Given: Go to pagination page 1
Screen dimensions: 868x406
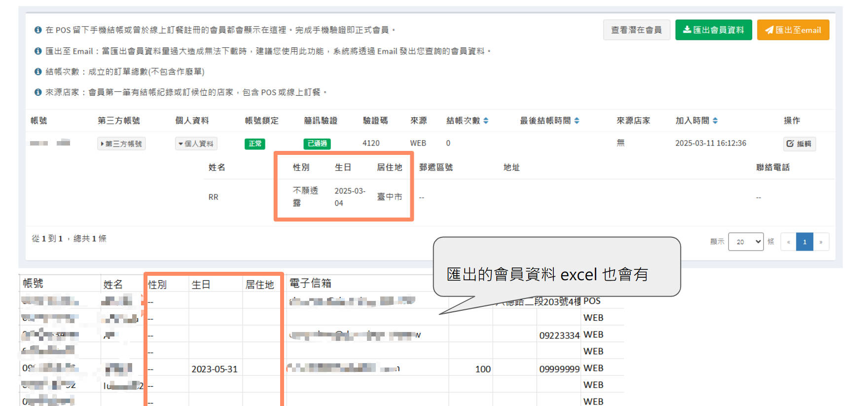Looking at the screenshot, I should tap(804, 242).
